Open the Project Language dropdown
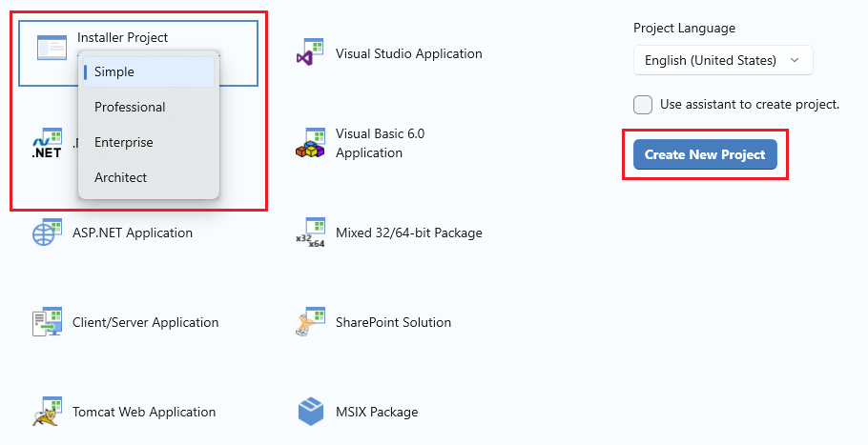Image resolution: width=868 pixels, height=445 pixels. 723,60
